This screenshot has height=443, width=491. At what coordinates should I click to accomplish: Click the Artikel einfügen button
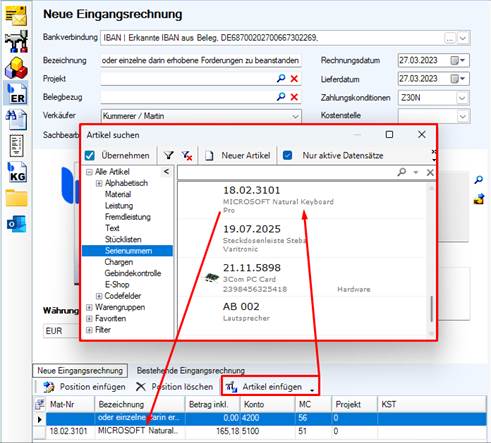(x=270, y=387)
